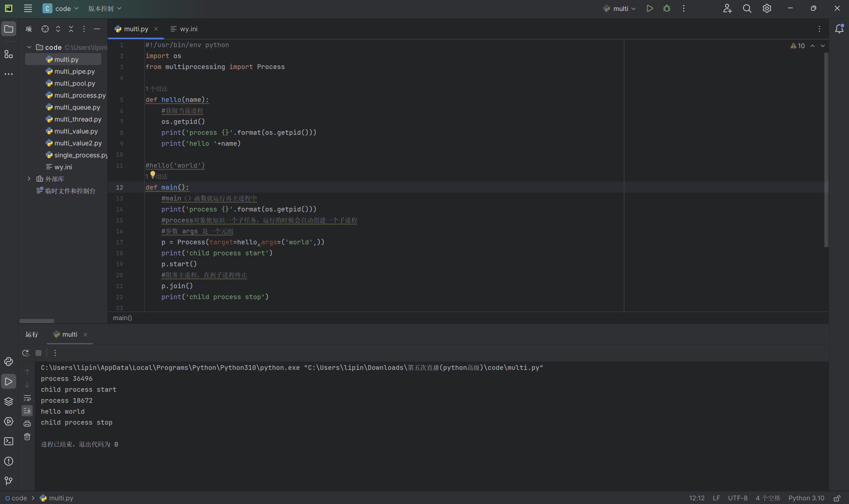Open the main hamburger menu

[28, 9]
